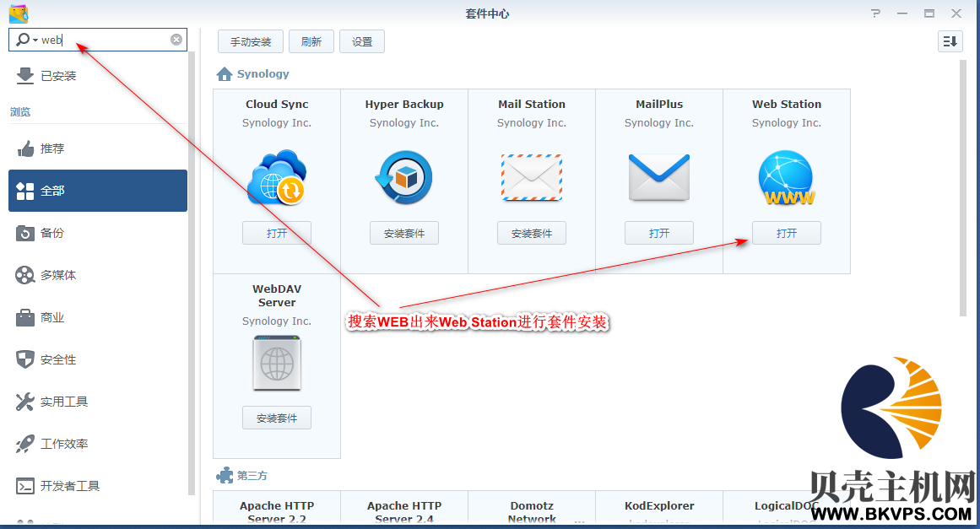Click the Web Station globe icon

pyautogui.click(x=786, y=178)
